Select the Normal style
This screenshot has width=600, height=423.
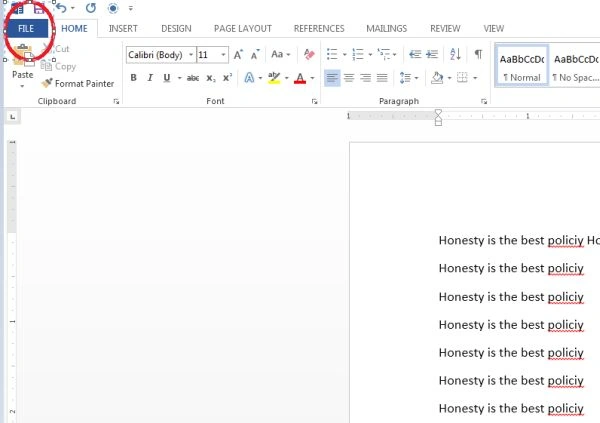point(522,67)
